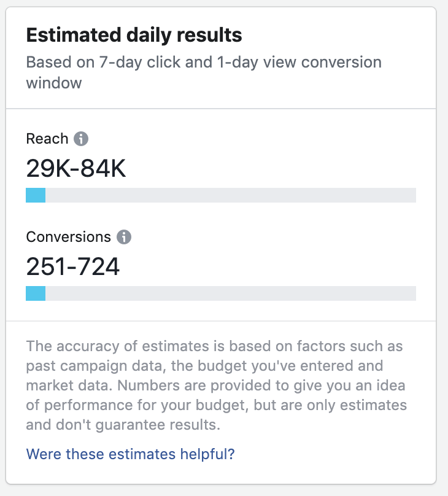This screenshot has height=496, width=448.
Task: Click the blue filled segment of the Conversions bar
Action: 36,293
